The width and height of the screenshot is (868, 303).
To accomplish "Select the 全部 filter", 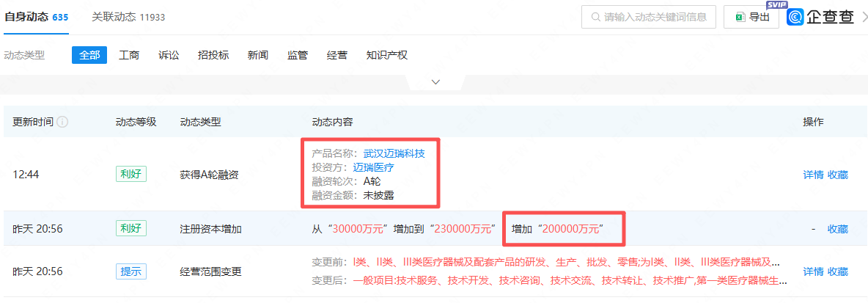I will (89, 55).
